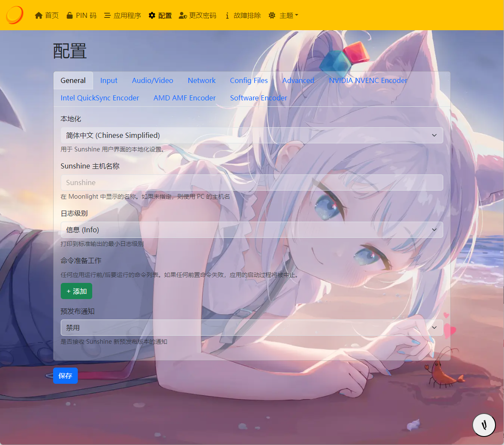Screen dimensions: 504x445
Task: Open the 更改密码 page
Action: 198,15
